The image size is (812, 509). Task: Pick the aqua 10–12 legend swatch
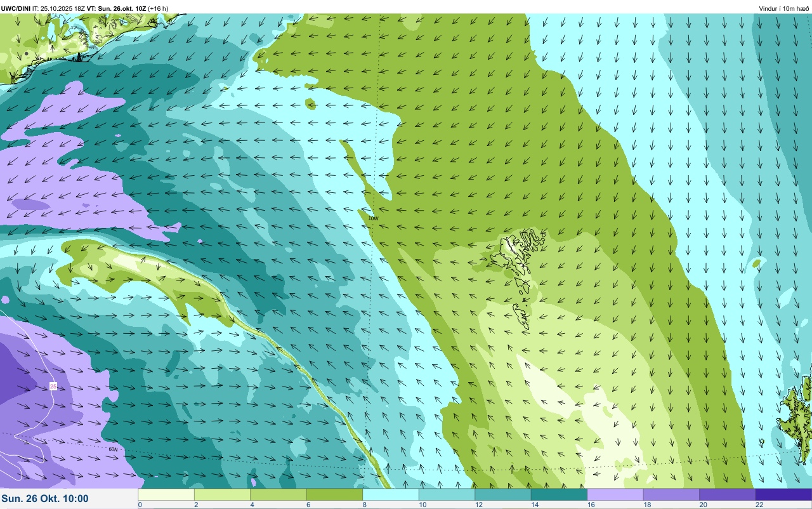pos(447,494)
